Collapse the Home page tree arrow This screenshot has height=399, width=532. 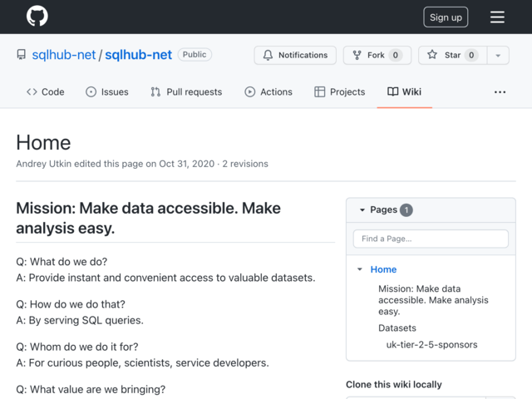click(360, 269)
